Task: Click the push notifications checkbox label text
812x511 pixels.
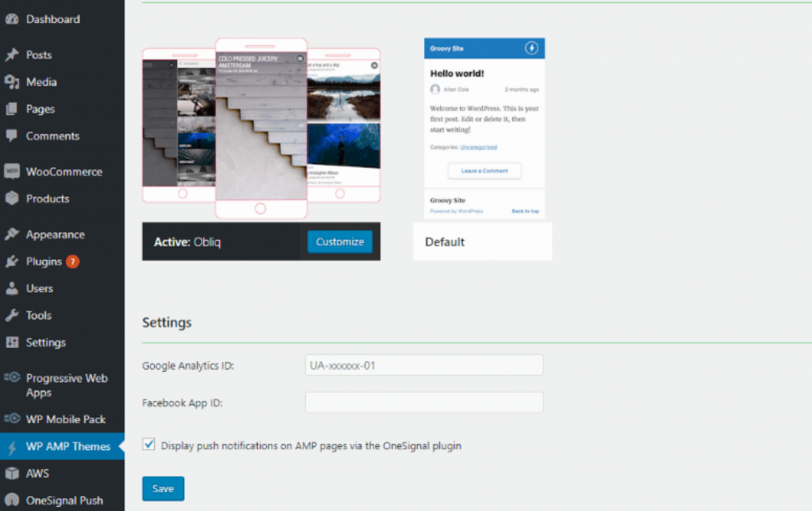Action: 311,446
